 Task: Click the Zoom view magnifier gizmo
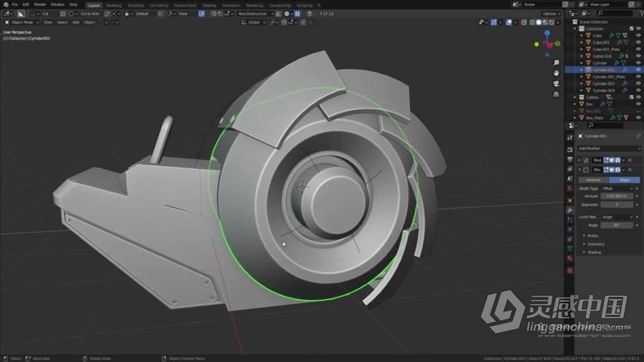(x=556, y=63)
